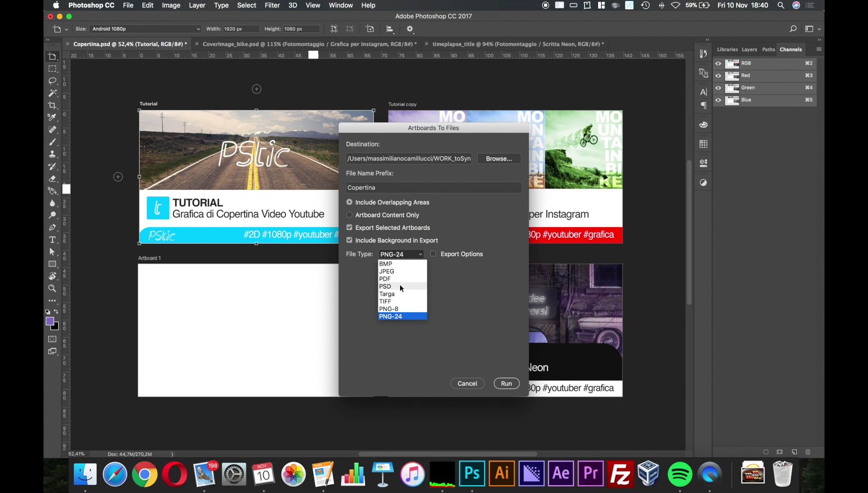Select the Eraser tool
This screenshot has width=868, height=493.
(52, 179)
